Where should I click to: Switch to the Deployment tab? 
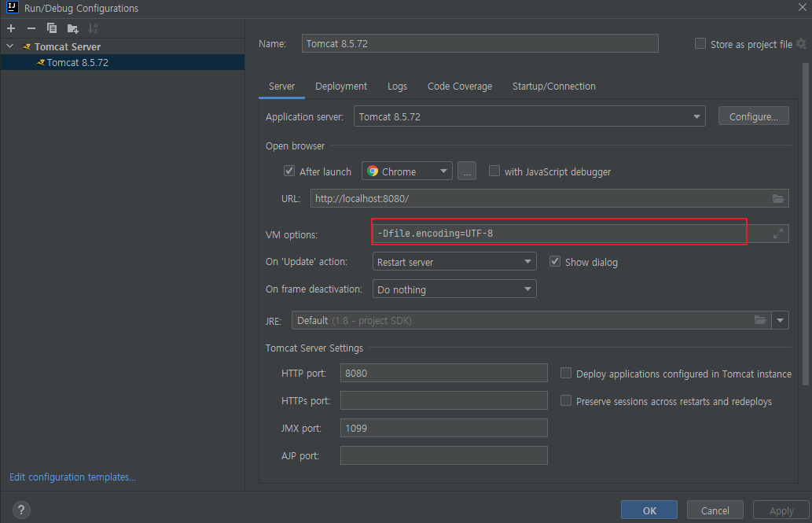pos(340,87)
